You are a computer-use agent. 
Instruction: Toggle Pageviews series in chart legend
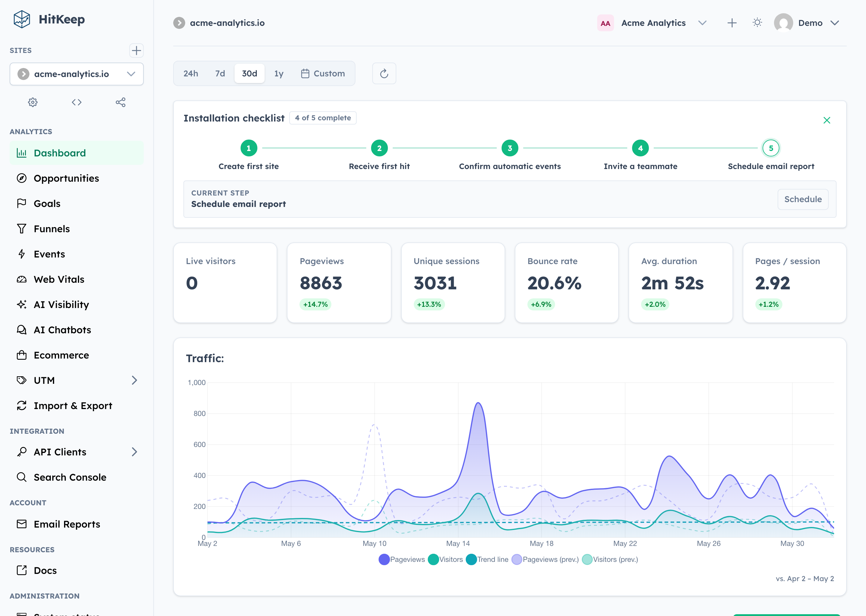pos(402,559)
